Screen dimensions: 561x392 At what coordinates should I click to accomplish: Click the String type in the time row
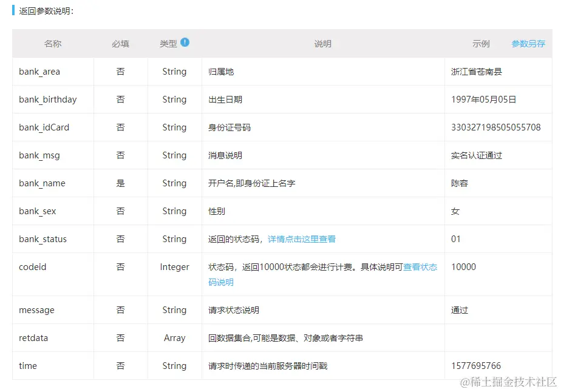pyautogui.click(x=174, y=366)
